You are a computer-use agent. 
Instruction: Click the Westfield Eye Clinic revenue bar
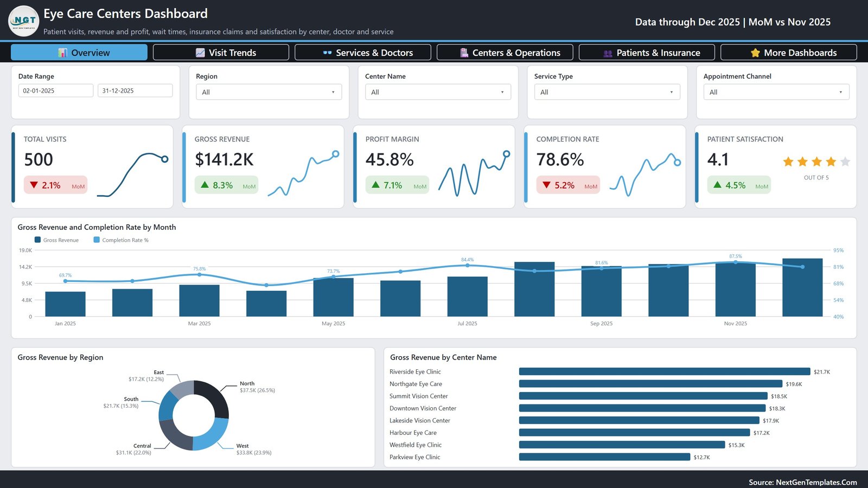622,445
